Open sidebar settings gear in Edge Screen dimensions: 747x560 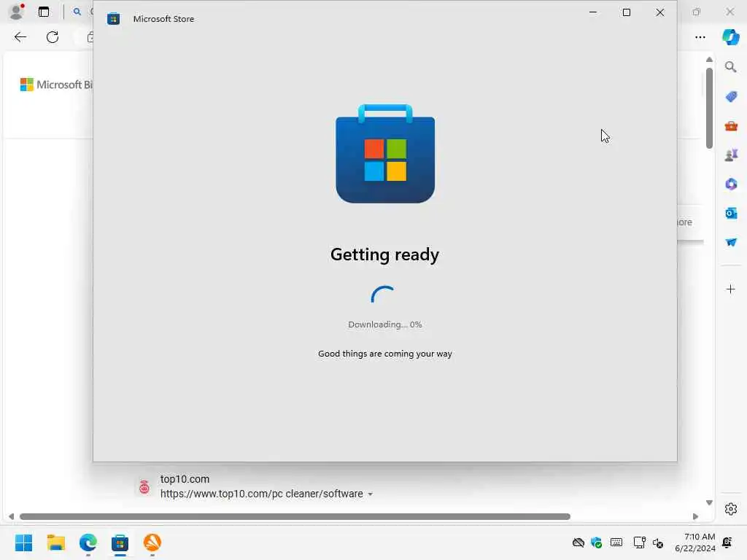[731, 509]
